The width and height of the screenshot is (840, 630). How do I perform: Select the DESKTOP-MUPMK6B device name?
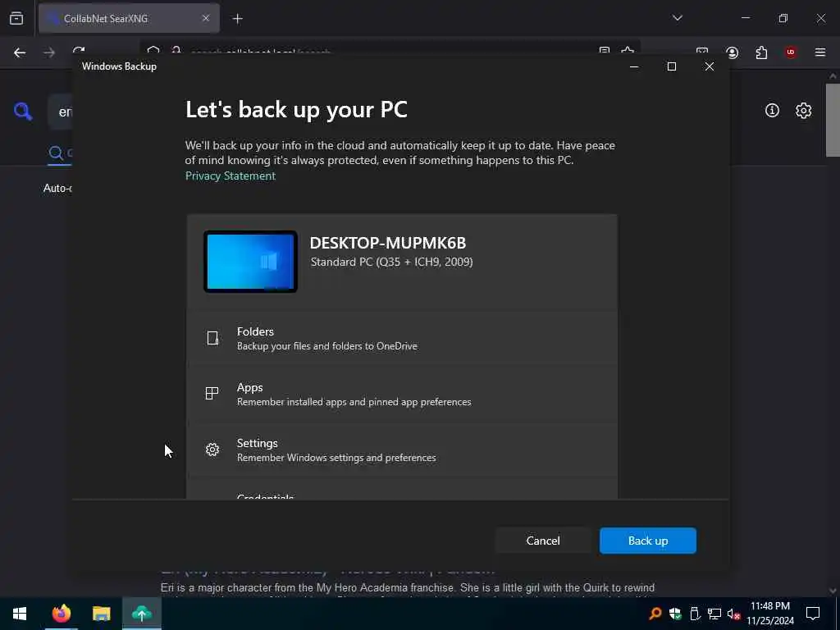point(388,243)
